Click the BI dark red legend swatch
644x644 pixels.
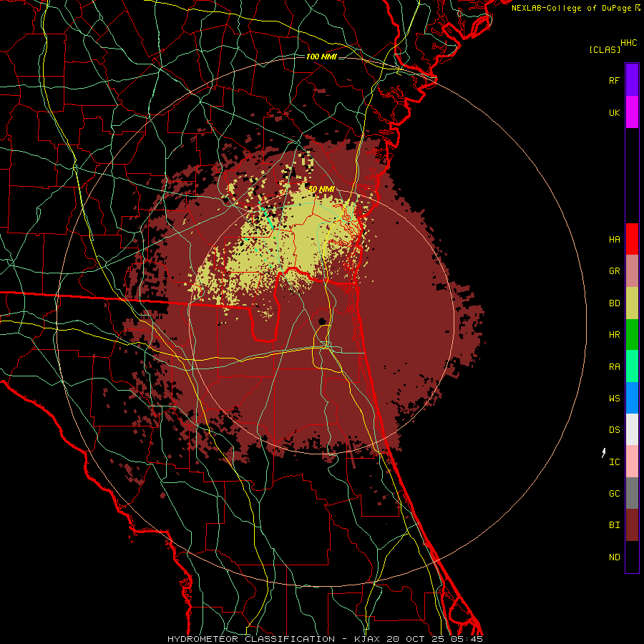632,525
